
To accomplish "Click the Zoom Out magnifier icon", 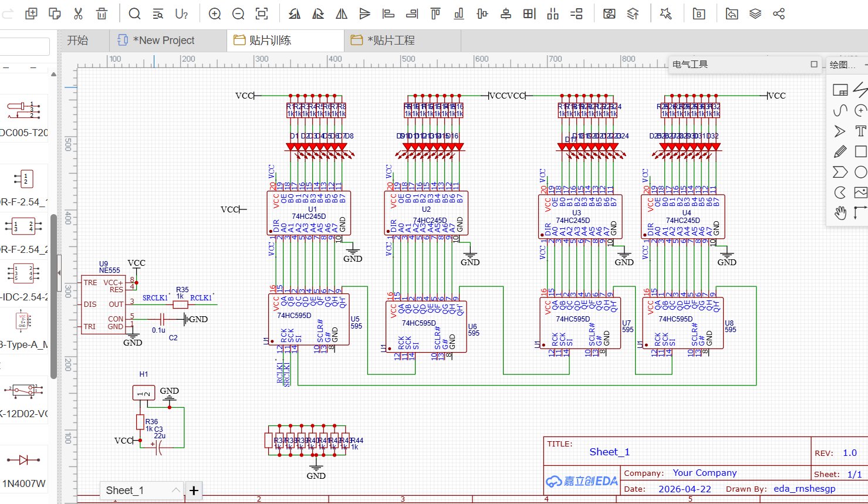I will (238, 13).
